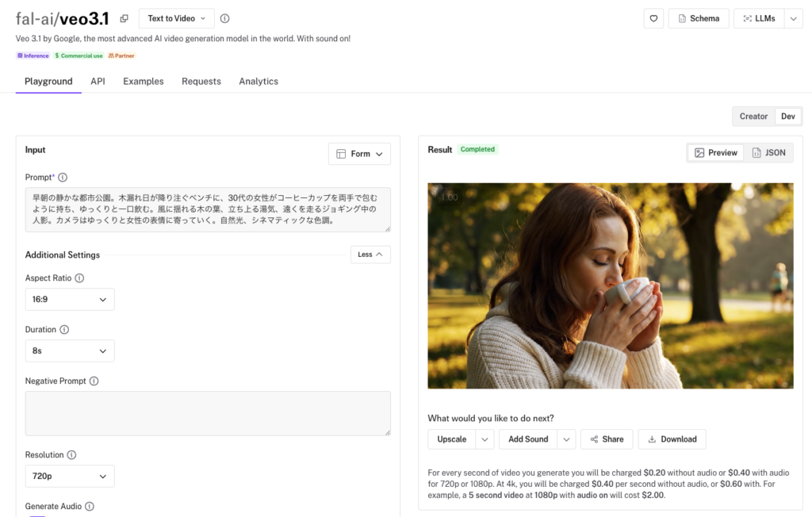Click the Negative Prompt info icon
The width and height of the screenshot is (812, 517).
coord(94,381)
